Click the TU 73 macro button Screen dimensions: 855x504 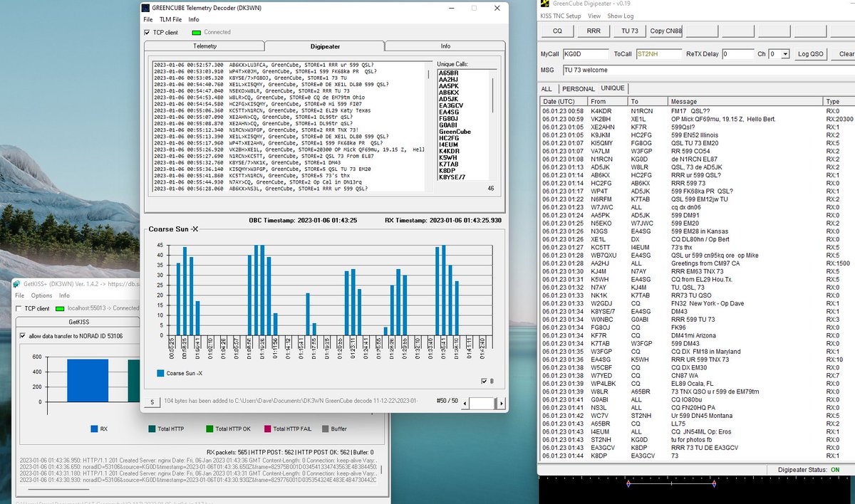click(630, 31)
